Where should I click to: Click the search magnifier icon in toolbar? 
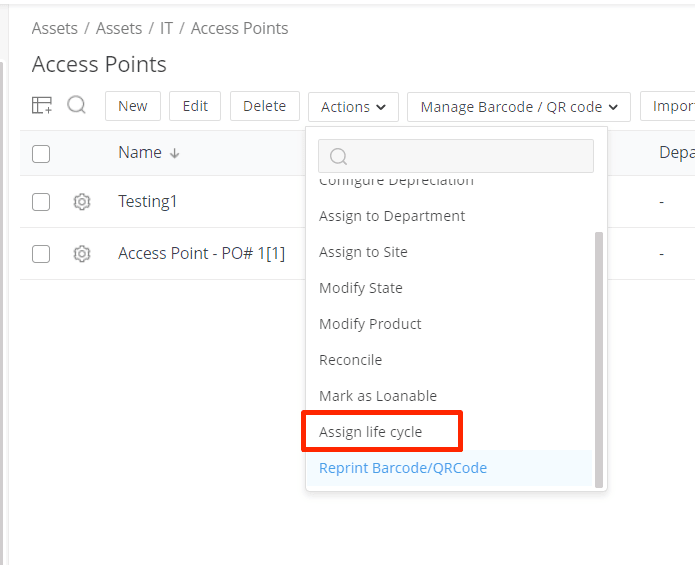pos(77,106)
